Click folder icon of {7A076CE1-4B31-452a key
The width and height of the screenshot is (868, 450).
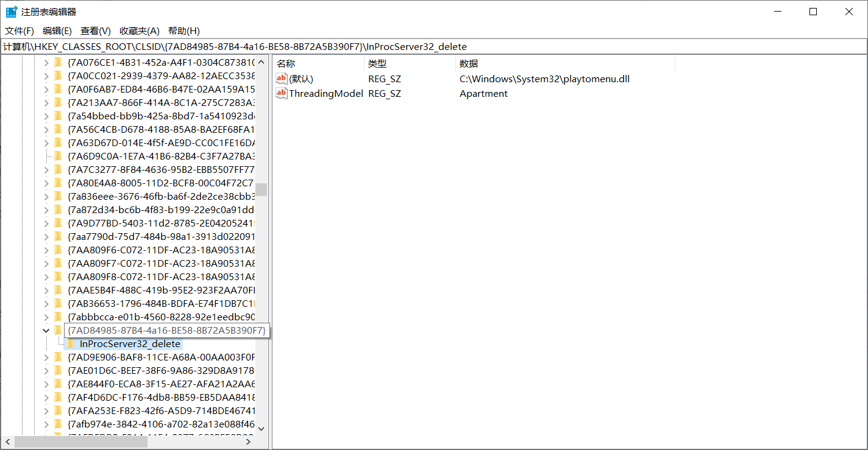(59, 62)
